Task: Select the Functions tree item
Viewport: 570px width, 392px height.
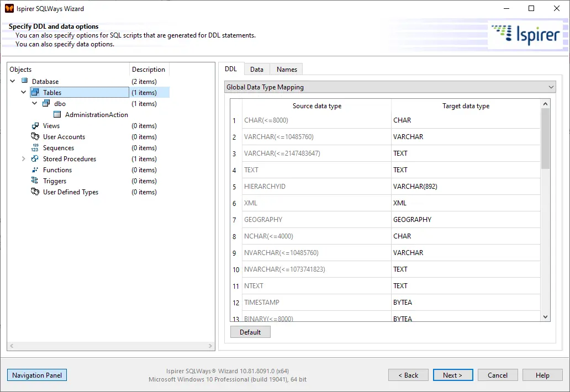Action: click(57, 170)
